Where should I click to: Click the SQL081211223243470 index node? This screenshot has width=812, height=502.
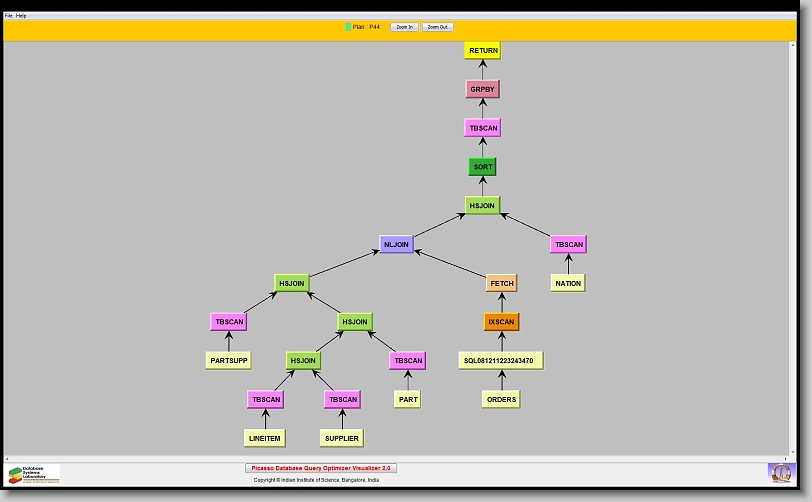tap(501, 360)
